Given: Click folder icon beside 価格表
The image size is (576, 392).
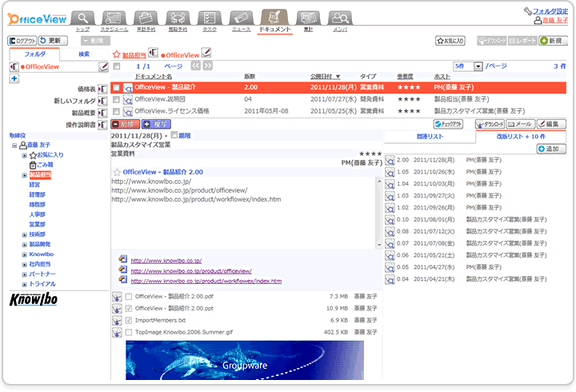Looking at the screenshot, I should coord(103,89).
